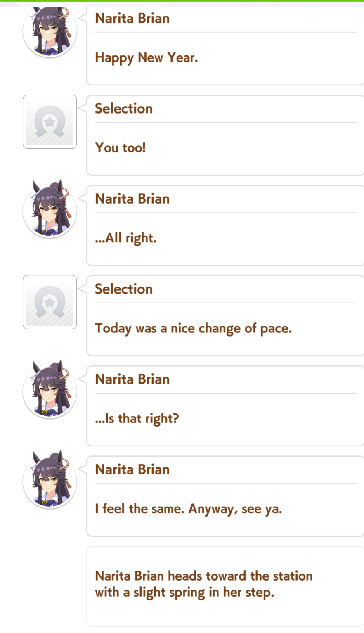Tap the "...All right." dialogue line
Viewport: 364px width, 633px height.
(126, 238)
